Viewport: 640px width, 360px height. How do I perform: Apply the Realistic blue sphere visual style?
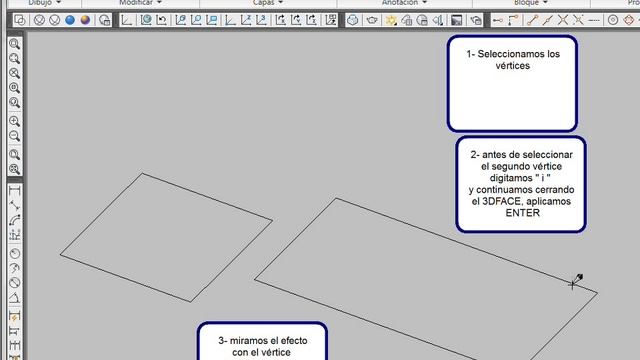(x=70, y=20)
